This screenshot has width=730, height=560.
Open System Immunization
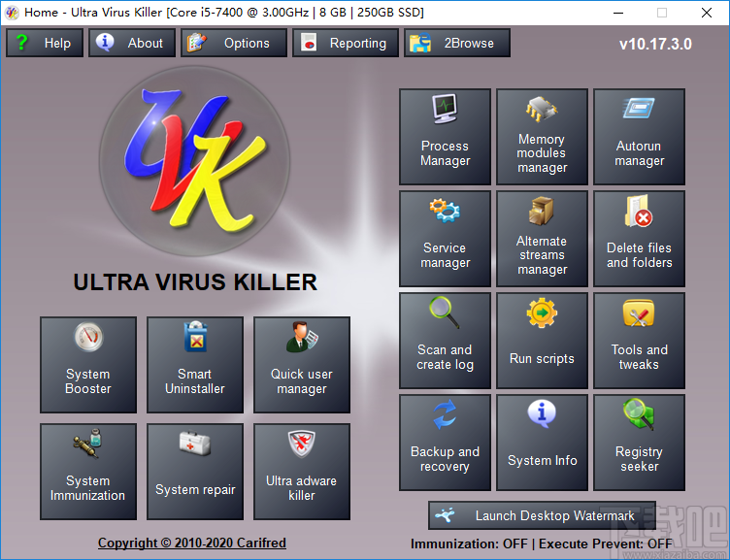(88, 472)
